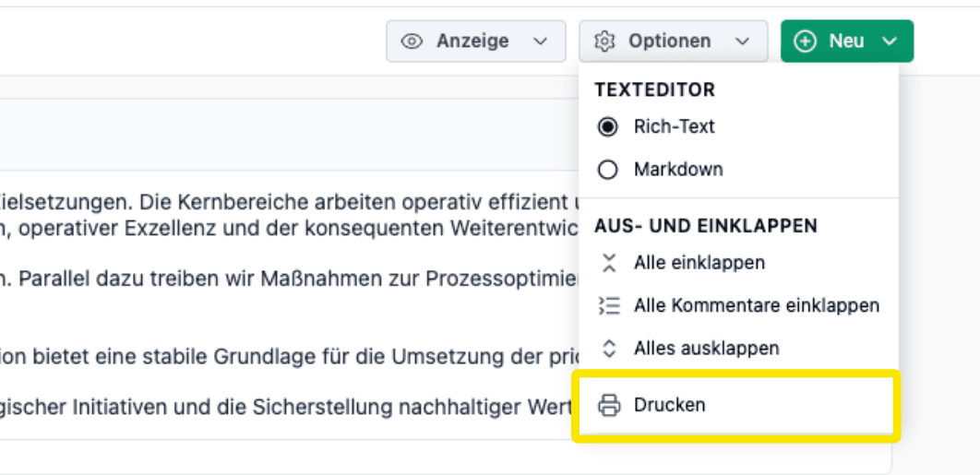Click the collapse arrows icon beside Alle einklappen

pyautogui.click(x=608, y=263)
